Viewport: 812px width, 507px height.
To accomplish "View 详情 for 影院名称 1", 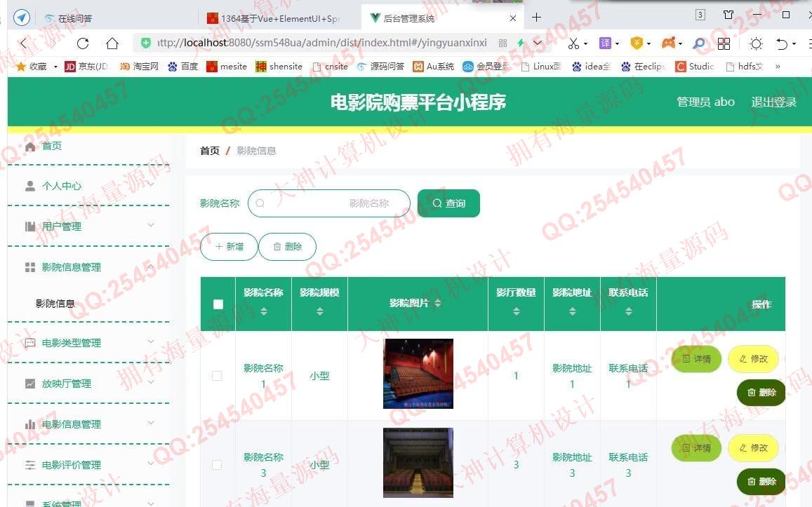I will (x=696, y=358).
